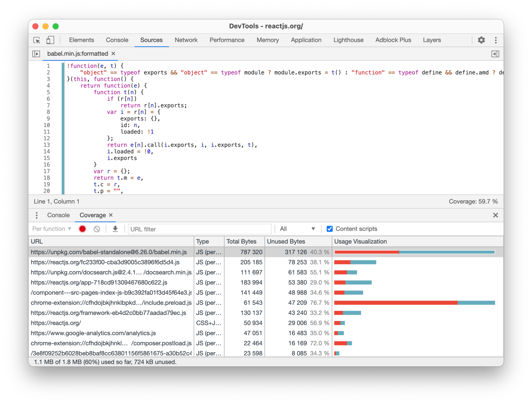Open the Performance tab
Image resolution: width=532 pixels, height=404 pixels.
[x=227, y=40]
